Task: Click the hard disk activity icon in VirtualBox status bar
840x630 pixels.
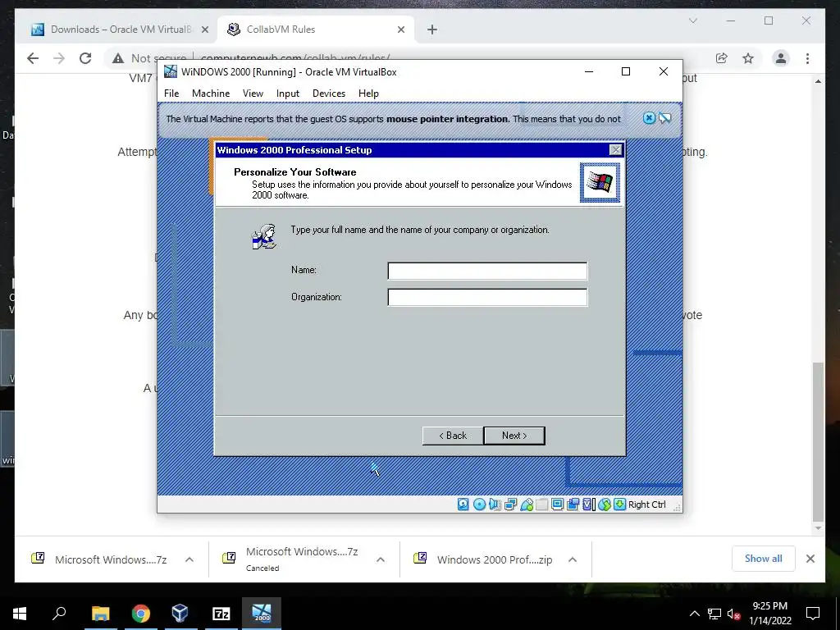Action: click(463, 504)
